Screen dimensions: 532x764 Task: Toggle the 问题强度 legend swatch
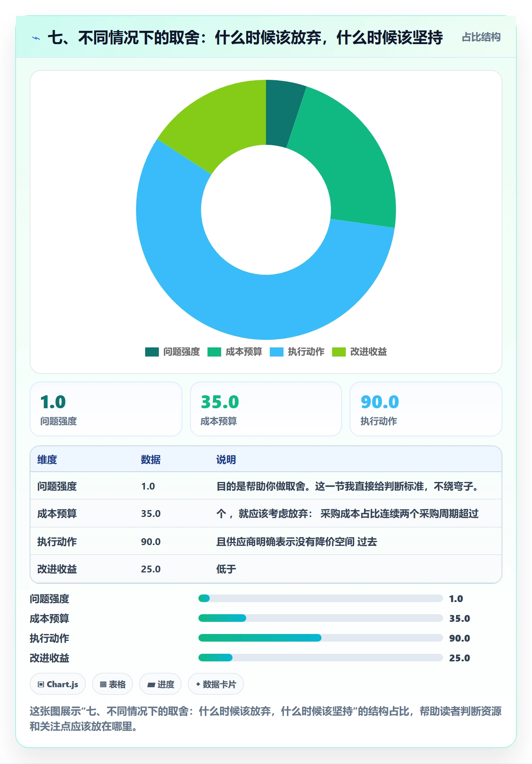point(152,352)
